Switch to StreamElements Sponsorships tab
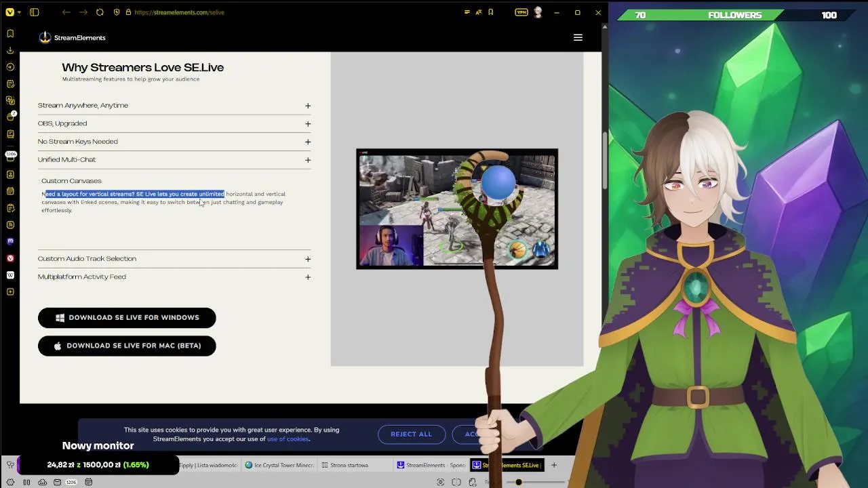Viewport: 868px width, 488px height. pos(432,465)
